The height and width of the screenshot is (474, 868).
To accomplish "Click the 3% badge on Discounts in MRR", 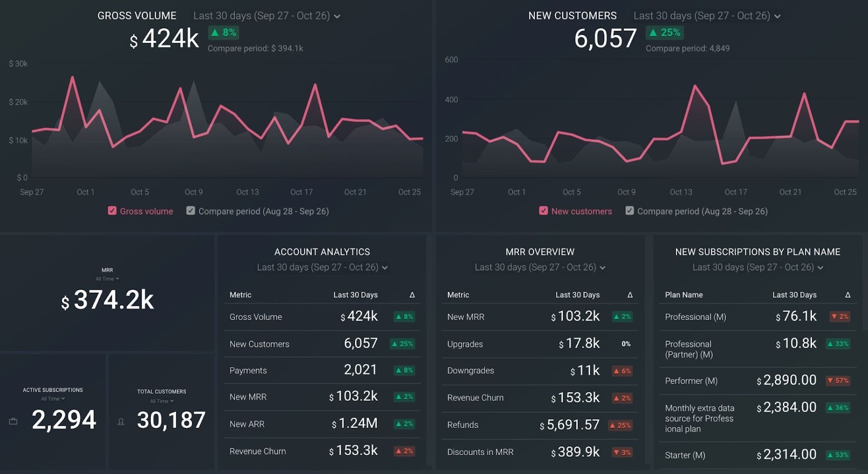I will pos(622,452).
